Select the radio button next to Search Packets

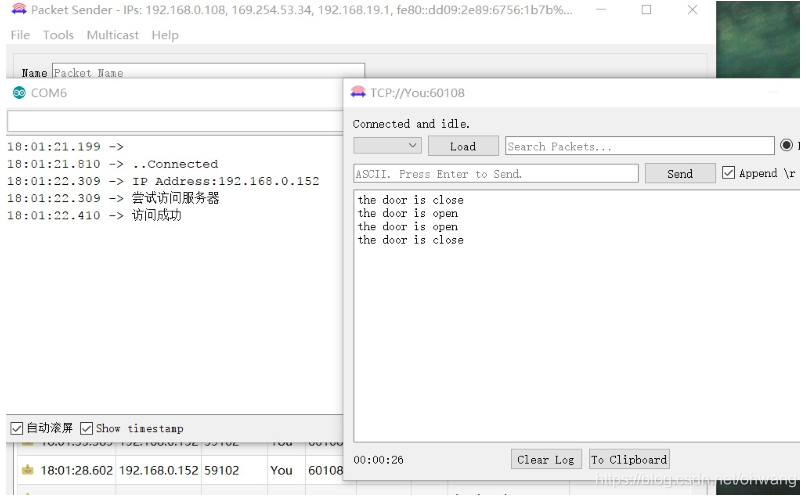(786, 145)
